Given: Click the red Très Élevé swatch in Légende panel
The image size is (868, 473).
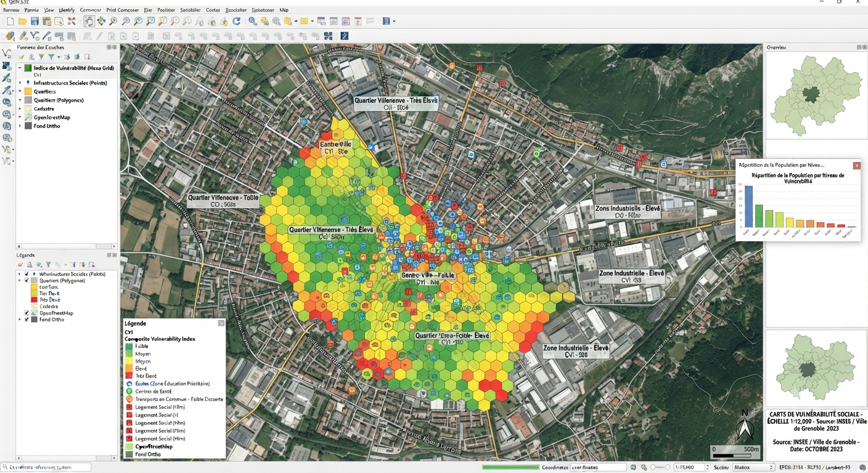Looking at the screenshot, I should tap(34, 299).
